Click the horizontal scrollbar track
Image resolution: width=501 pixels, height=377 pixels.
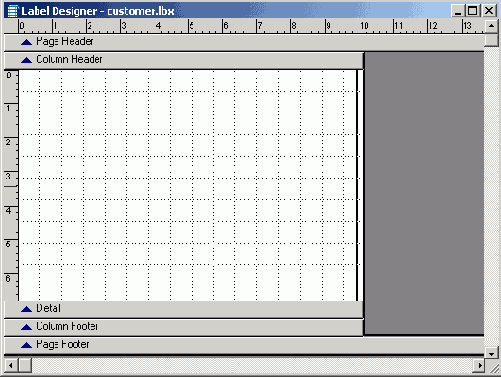(252, 365)
